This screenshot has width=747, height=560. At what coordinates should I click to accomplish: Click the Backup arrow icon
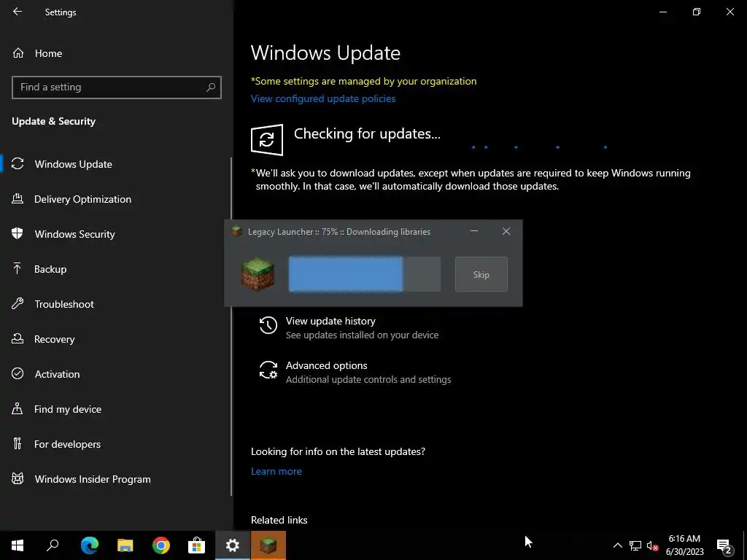pos(18,268)
